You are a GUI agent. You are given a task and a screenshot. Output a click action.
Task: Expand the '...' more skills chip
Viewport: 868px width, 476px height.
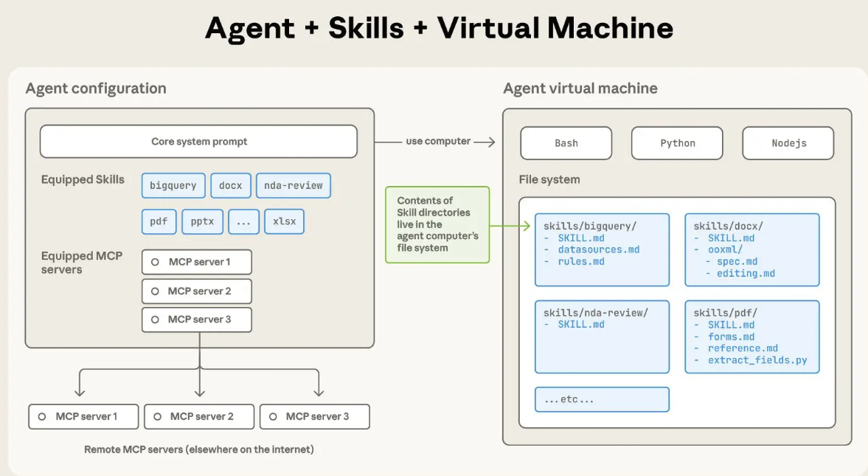coord(243,221)
